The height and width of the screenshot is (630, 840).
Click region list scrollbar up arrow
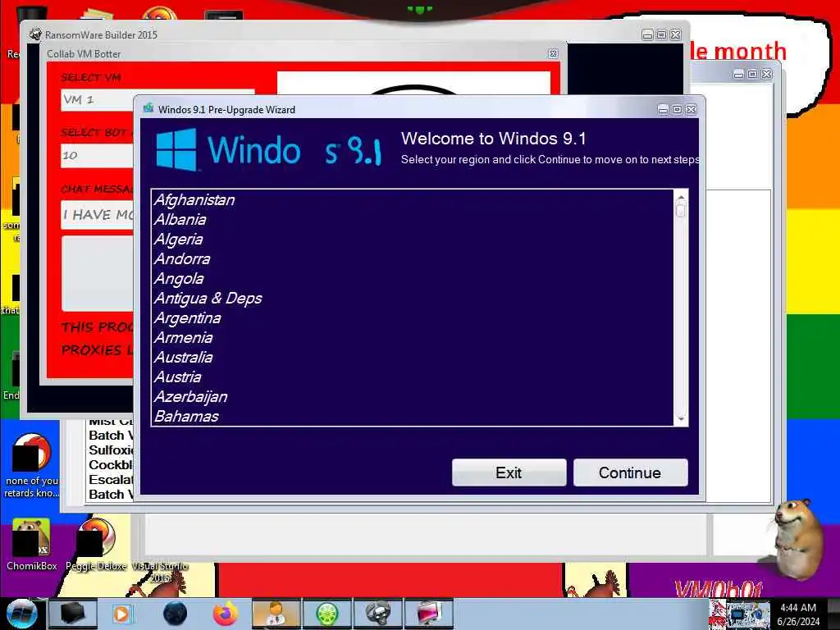pyautogui.click(x=681, y=197)
